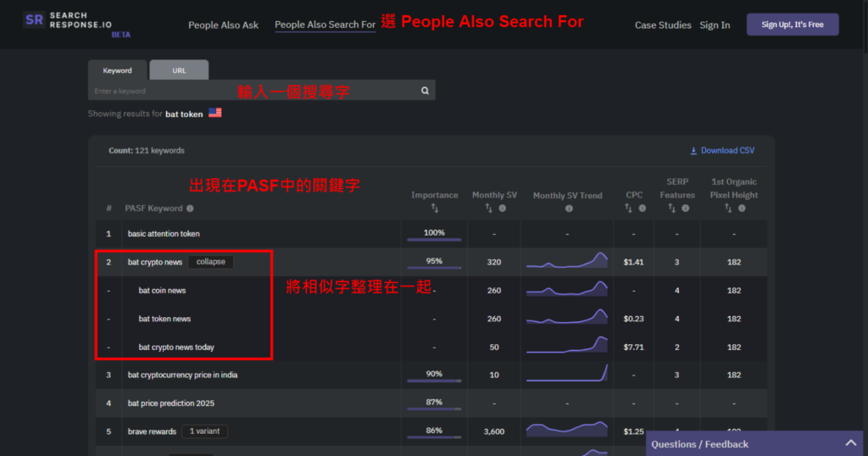Sort by Importance arrows icon
The image size is (868, 456).
coord(435,208)
